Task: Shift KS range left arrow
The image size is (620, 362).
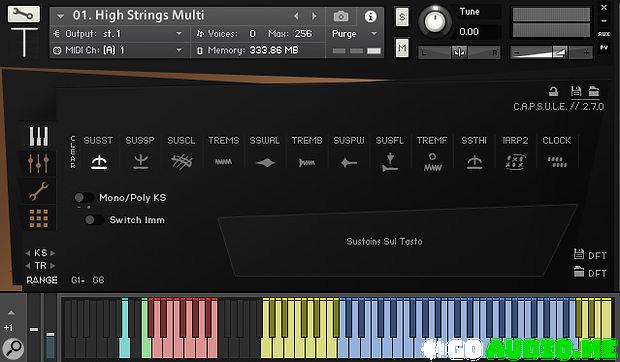Action: click(28, 253)
